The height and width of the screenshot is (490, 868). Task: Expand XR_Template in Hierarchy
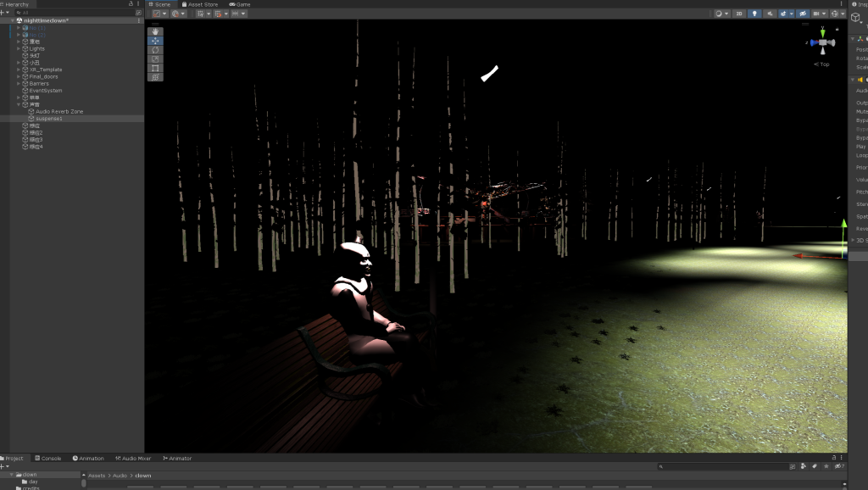tap(19, 70)
